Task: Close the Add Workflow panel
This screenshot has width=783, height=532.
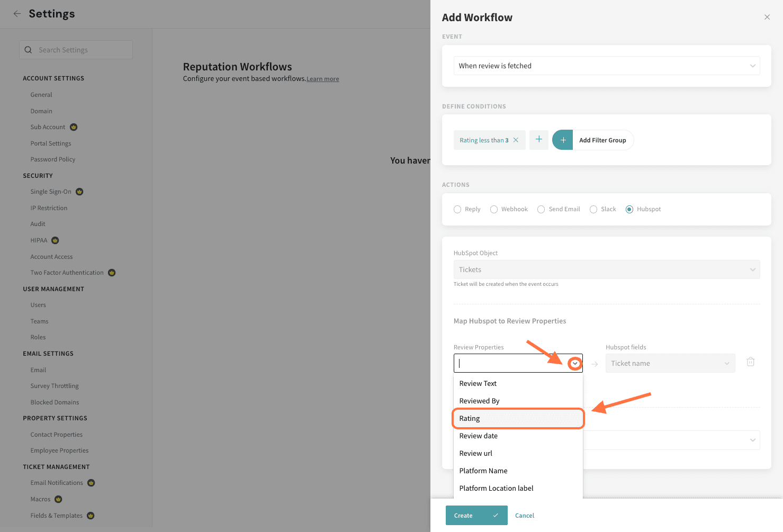Action: point(767,17)
